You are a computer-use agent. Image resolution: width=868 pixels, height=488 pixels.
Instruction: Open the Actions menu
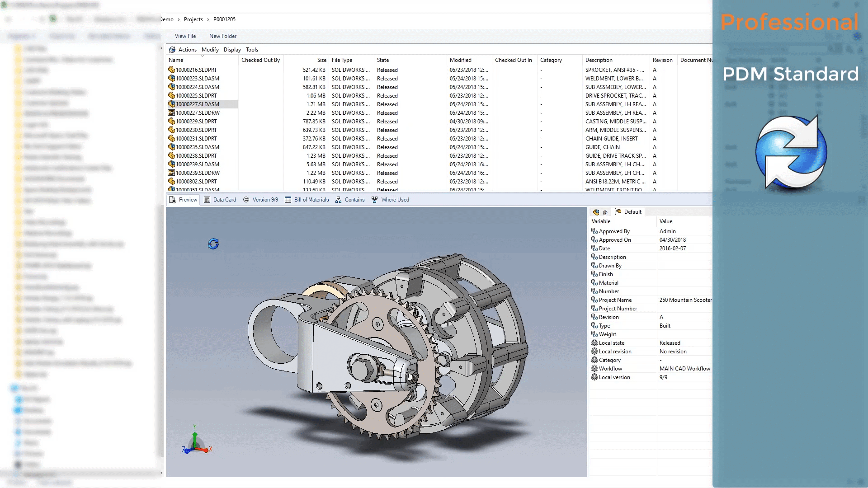coord(188,50)
